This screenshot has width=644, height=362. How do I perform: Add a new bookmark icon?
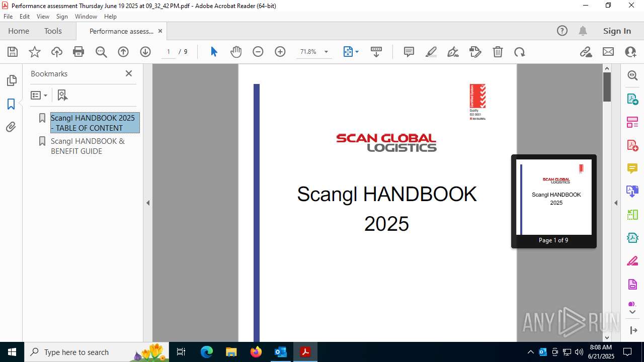click(x=62, y=95)
